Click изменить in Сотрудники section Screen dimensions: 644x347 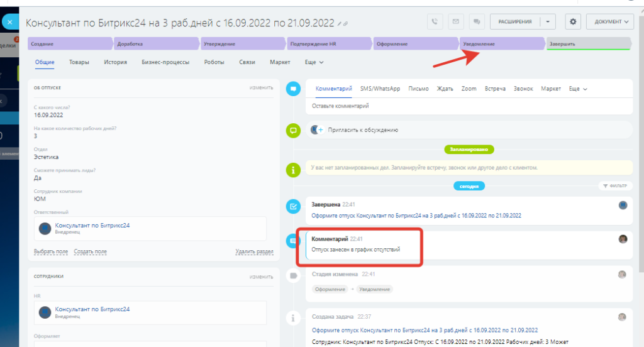[x=261, y=277]
